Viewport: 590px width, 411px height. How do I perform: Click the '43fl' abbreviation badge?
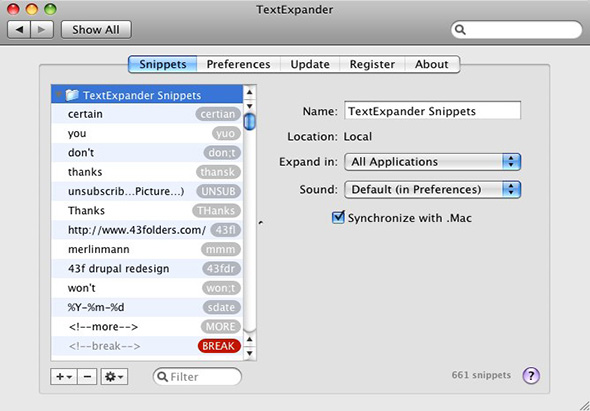[x=225, y=230]
